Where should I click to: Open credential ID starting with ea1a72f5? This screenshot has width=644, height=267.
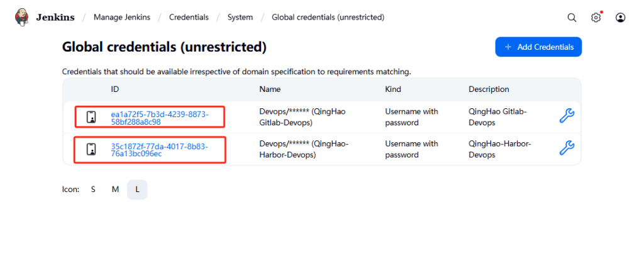tap(159, 118)
